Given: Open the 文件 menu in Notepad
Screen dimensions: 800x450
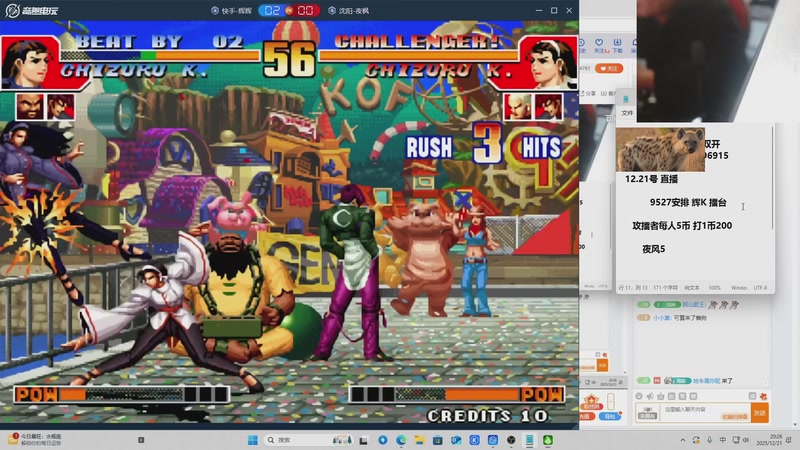Looking at the screenshot, I should pos(627,113).
